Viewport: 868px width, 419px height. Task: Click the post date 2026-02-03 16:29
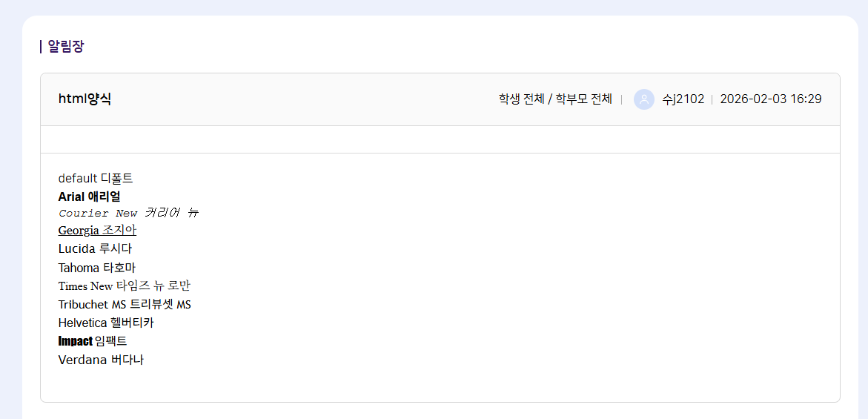[x=770, y=99]
